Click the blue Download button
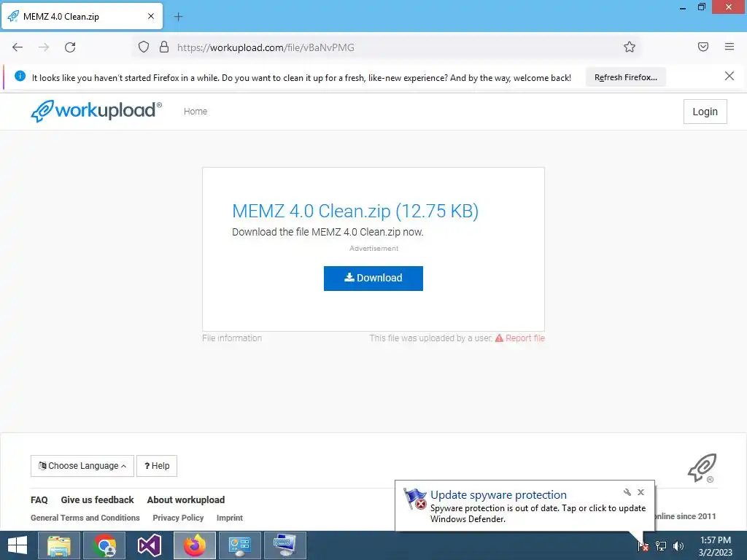The height and width of the screenshot is (560, 747). pos(373,278)
